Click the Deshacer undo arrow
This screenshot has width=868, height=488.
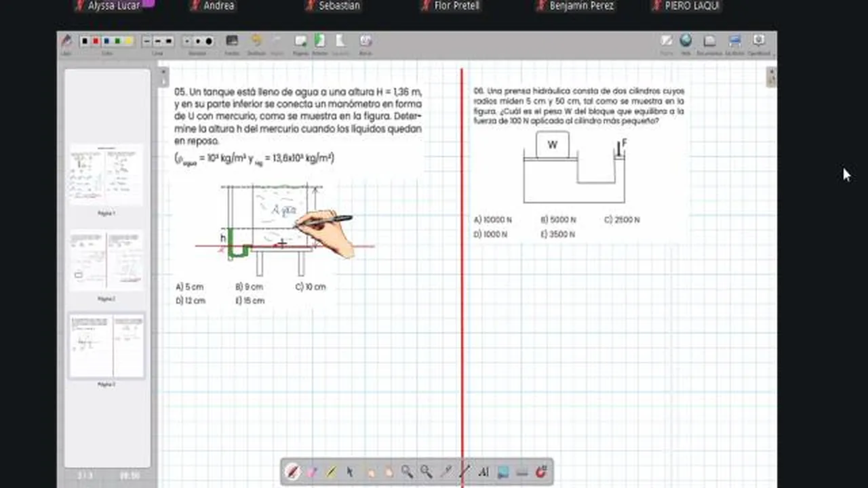[256, 43]
